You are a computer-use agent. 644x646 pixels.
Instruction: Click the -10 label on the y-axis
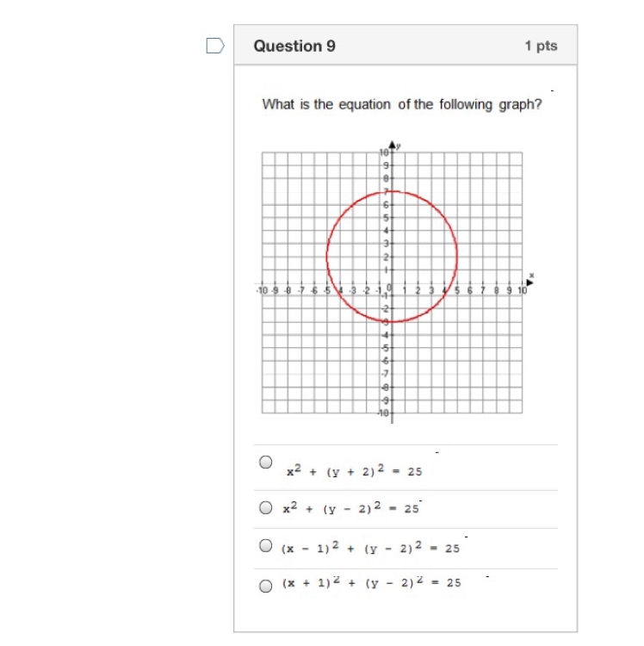(383, 413)
